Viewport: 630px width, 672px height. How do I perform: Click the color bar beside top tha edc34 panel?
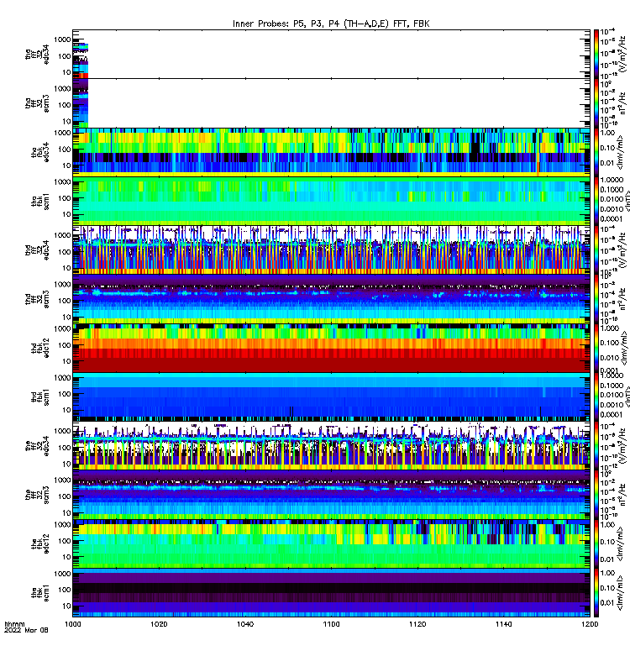[596, 54]
